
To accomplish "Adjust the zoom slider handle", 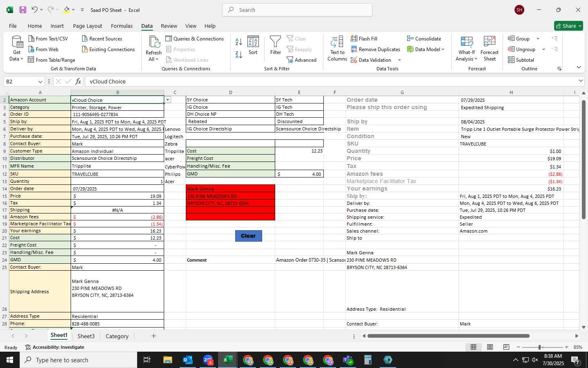I will tap(539, 347).
